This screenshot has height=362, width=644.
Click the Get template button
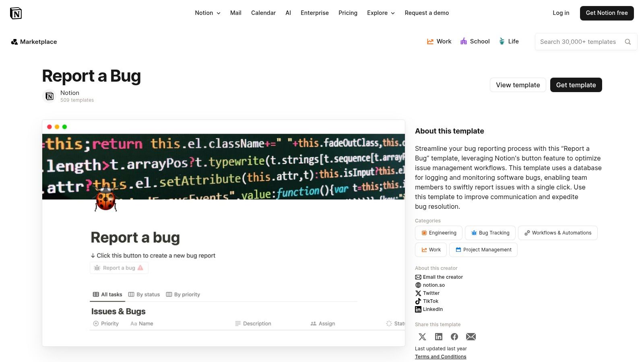(576, 85)
